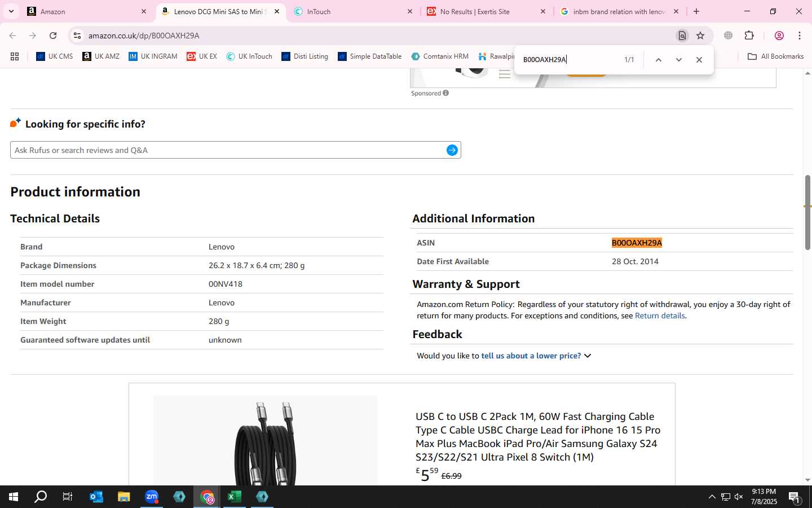Open the UK INGRAM bookmark
Screen dimensions: 812x508
coord(153,56)
